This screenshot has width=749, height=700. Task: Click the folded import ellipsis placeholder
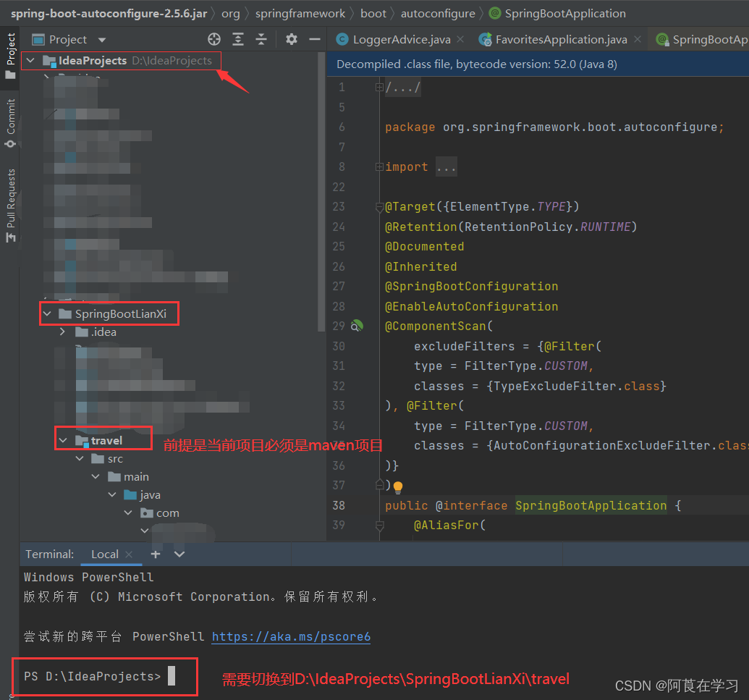pos(447,166)
